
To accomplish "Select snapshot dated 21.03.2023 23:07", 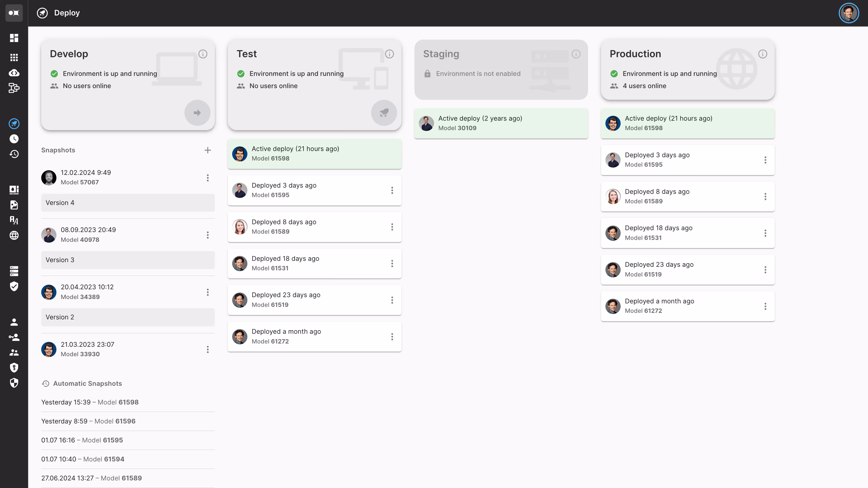I will point(88,344).
